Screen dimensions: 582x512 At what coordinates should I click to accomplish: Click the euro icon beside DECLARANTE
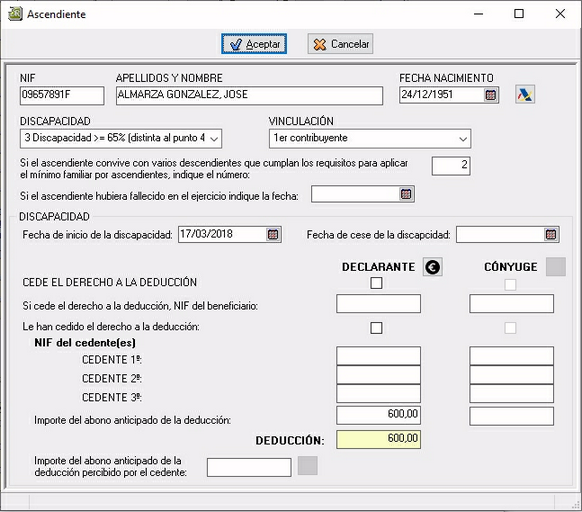(x=432, y=267)
